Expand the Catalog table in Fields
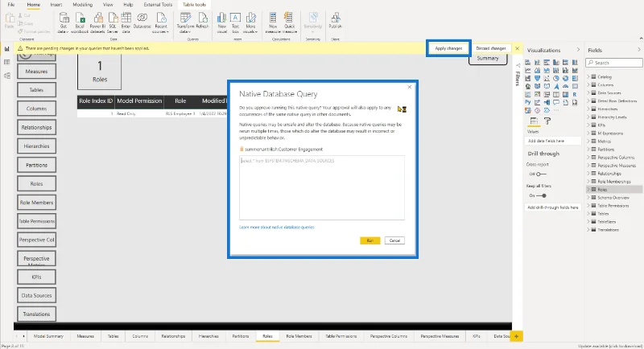This screenshot has width=644, height=349. point(588,76)
